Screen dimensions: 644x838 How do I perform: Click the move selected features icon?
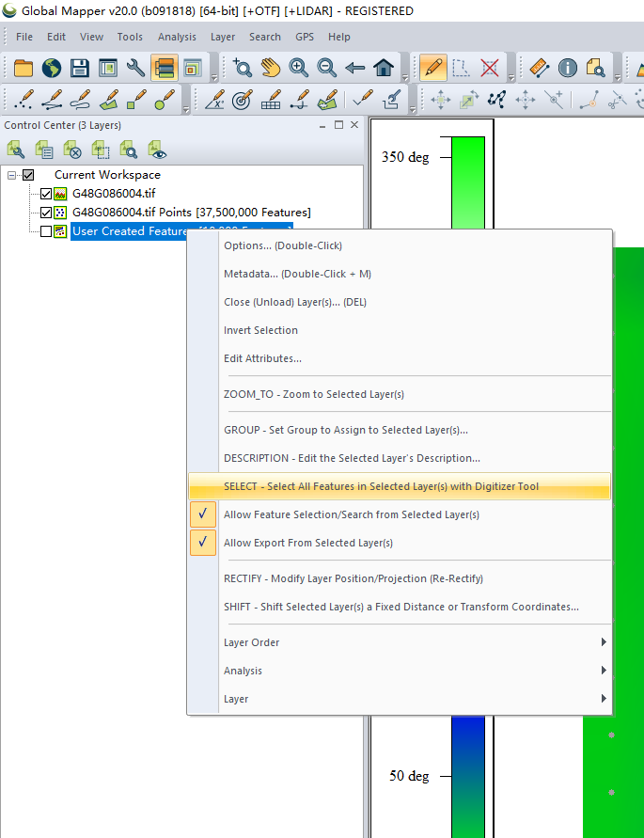click(440, 100)
